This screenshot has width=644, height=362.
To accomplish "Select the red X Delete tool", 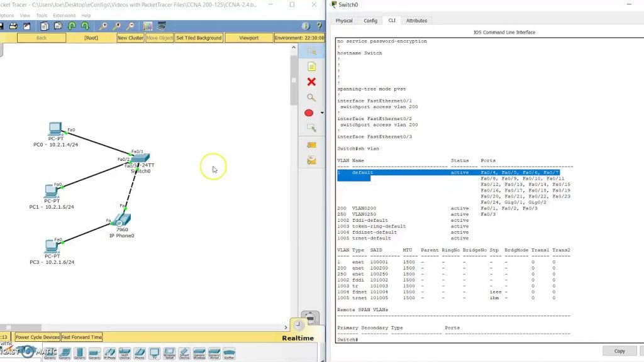I will point(311,82).
